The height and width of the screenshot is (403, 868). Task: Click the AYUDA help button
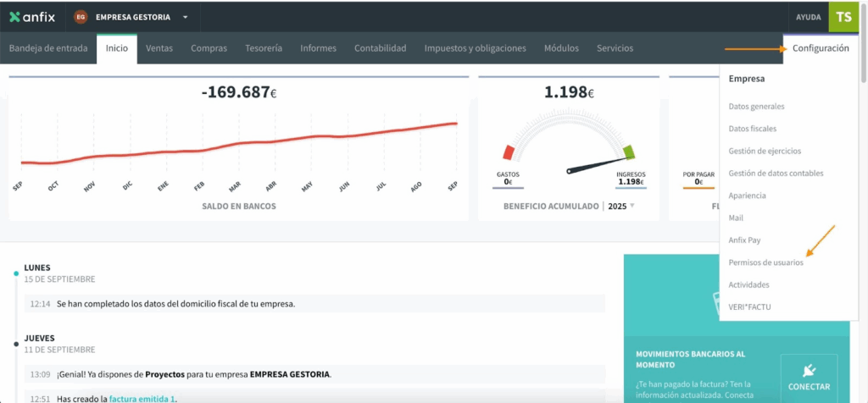pos(808,17)
